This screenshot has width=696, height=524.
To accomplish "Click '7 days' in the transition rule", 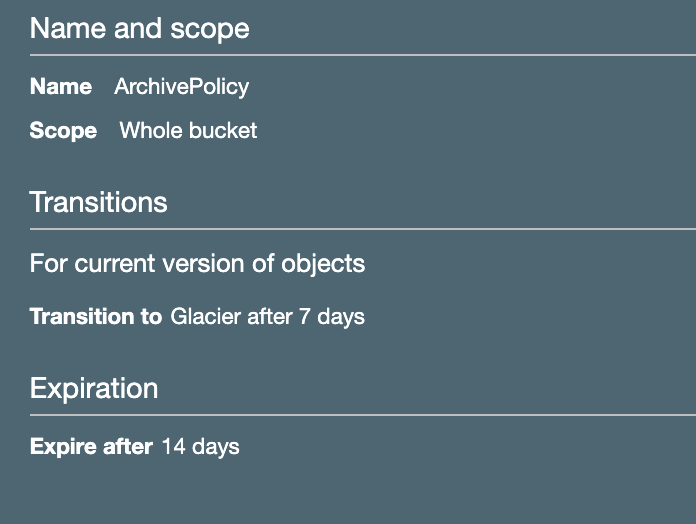I will coord(332,317).
